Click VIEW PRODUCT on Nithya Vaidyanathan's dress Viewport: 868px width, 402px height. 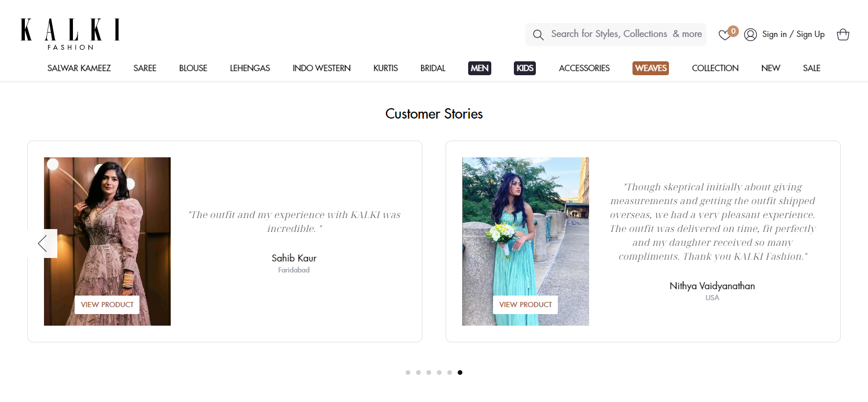525,304
